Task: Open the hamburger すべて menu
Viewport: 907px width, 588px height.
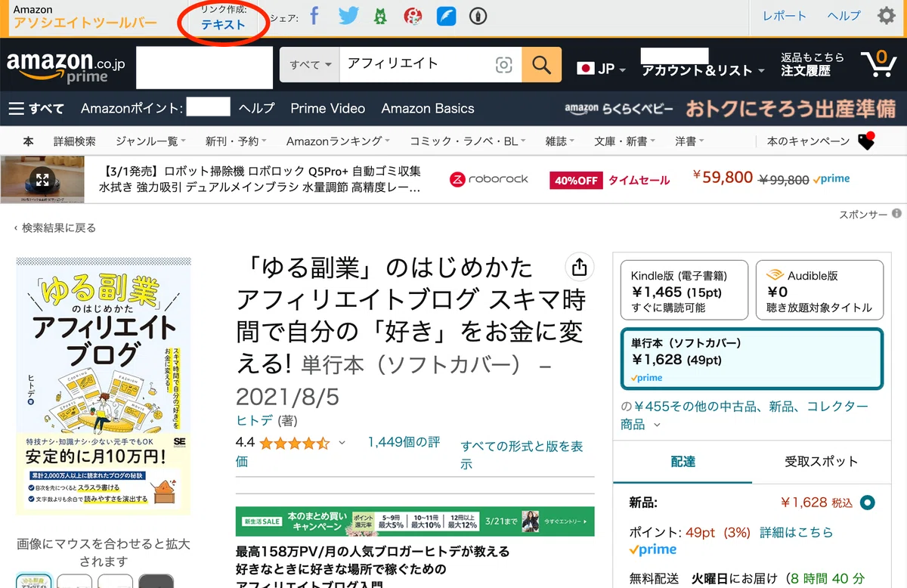Action: tap(36, 108)
